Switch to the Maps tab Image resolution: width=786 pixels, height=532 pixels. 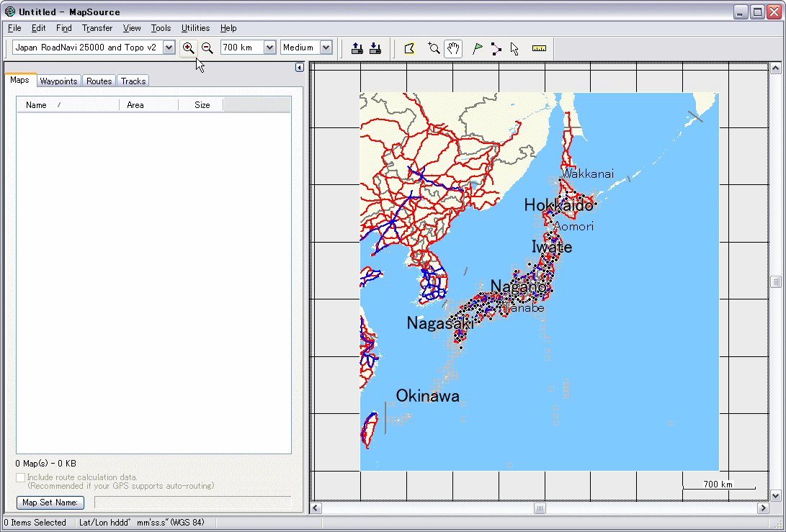(x=20, y=80)
